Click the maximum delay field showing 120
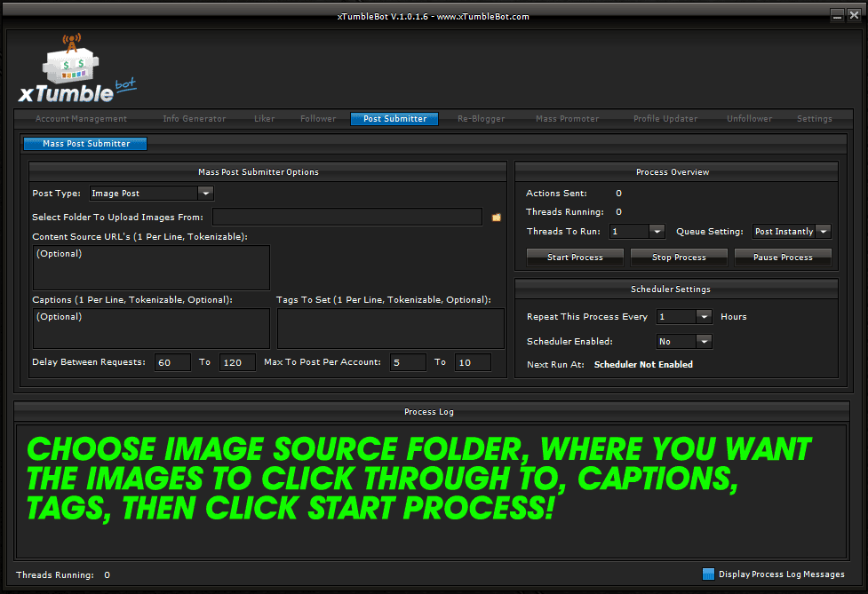Screen dimensions: 868x594 coord(237,362)
